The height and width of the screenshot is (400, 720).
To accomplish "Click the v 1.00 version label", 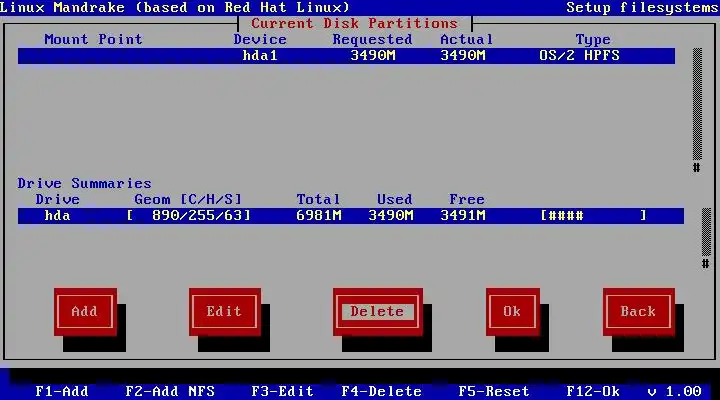I will click(675, 392).
